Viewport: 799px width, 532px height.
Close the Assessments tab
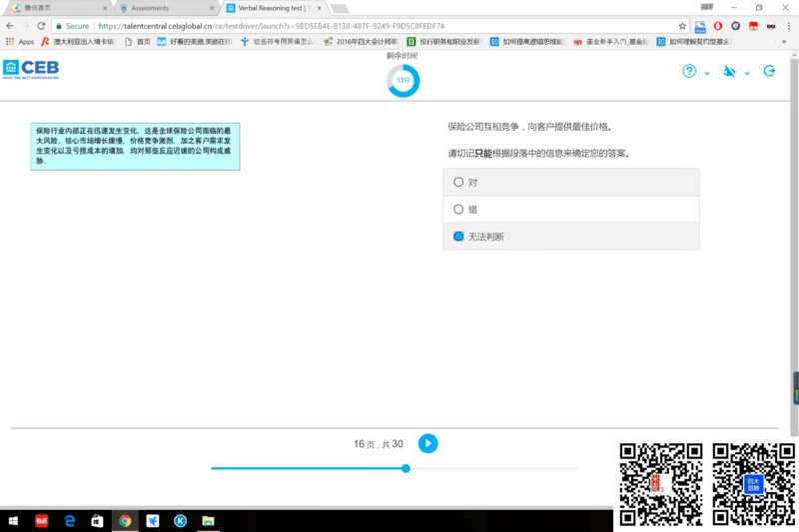pyautogui.click(x=212, y=8)
